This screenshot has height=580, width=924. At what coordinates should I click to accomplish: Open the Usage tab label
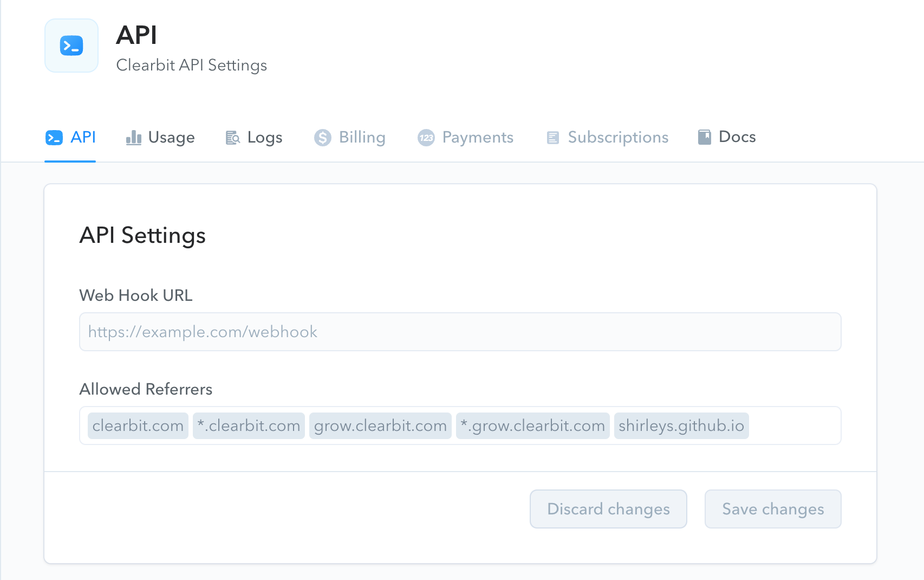171,138
